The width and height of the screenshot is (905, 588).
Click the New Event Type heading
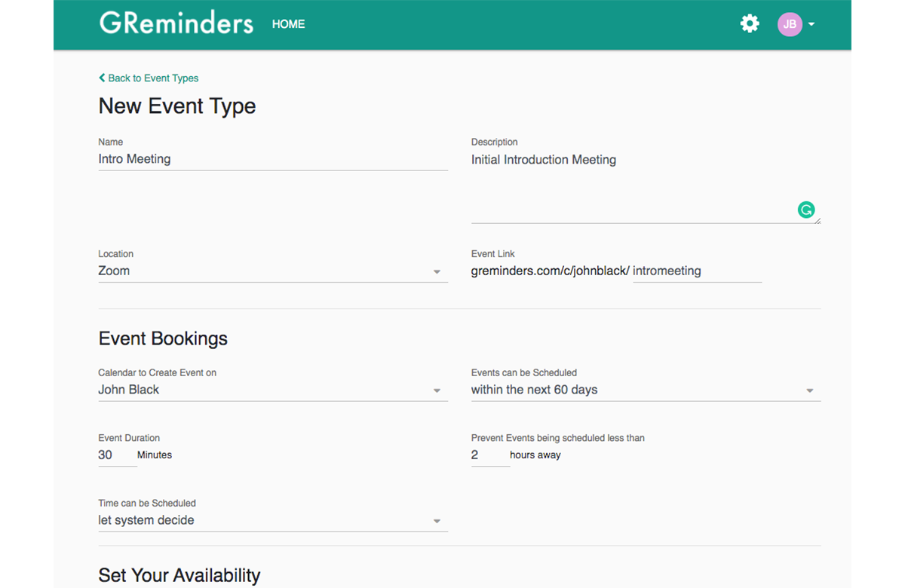coord(177,106)
